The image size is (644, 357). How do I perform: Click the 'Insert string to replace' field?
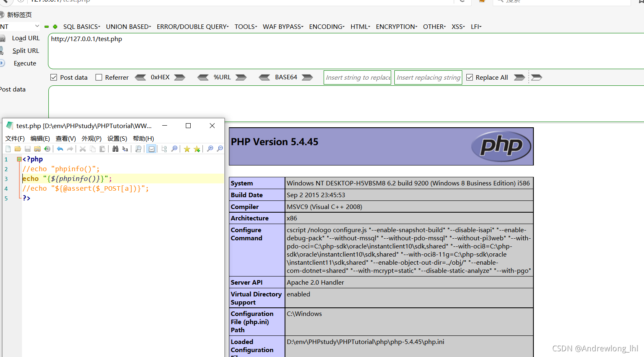[x=357, y=77]
